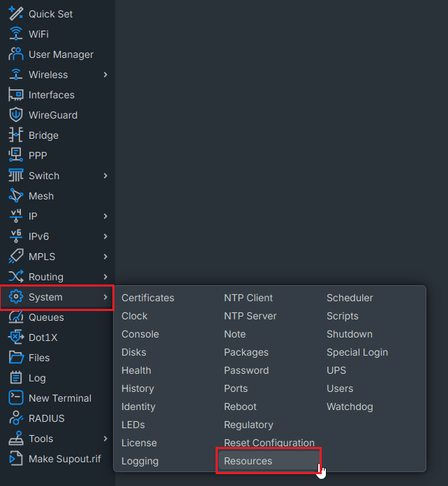Open NTP Client settings
The height and width of the screenshot is (486, 448).
pos(248,298)
